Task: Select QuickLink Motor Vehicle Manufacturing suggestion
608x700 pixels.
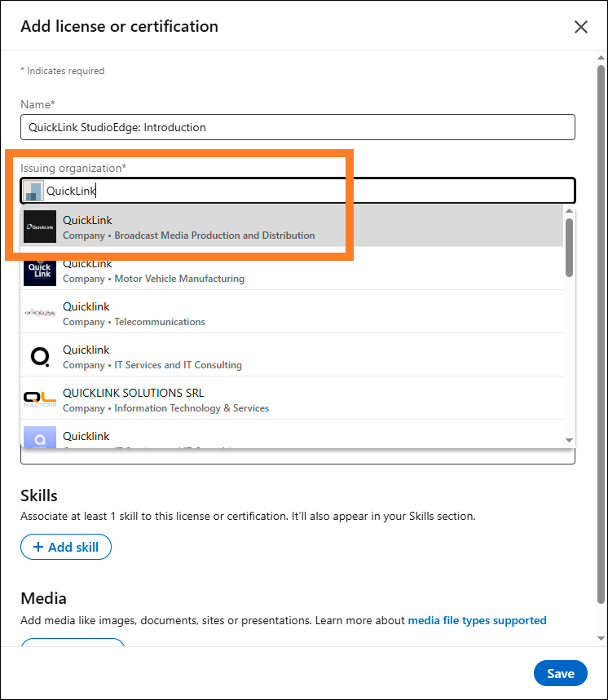Action: pyautogui.click(x=292, y=270)
